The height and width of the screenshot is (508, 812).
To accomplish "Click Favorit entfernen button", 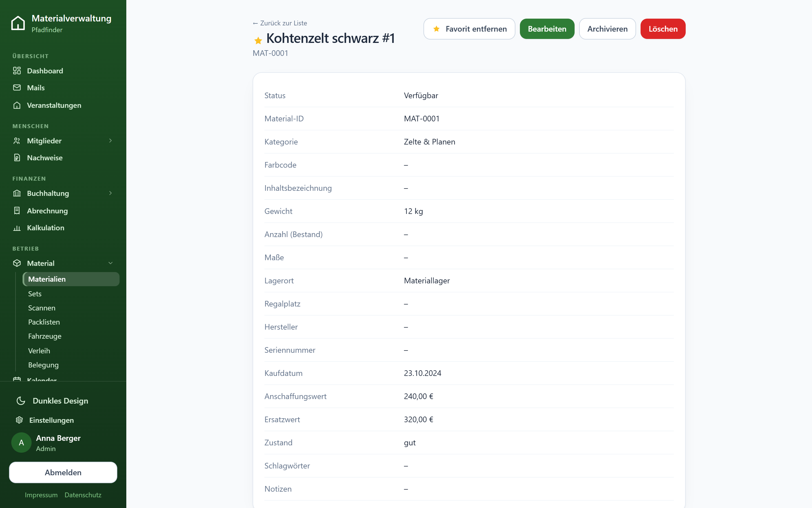I will click(469, 29).
